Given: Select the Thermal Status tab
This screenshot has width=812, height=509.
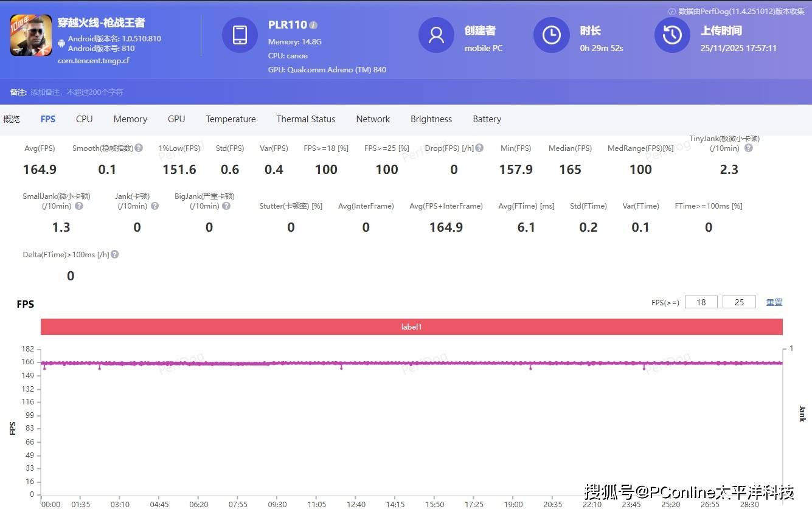Looking at the screenshot, I should click(306, 119).
